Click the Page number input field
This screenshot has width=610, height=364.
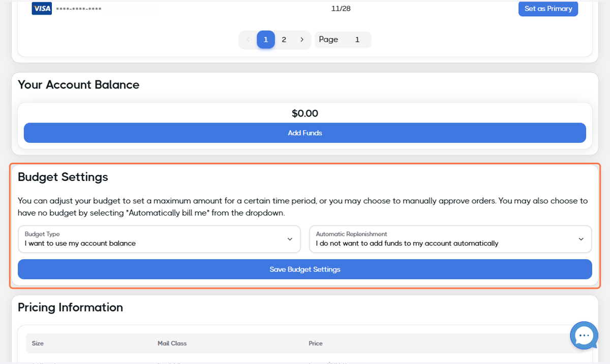[357, 40]
